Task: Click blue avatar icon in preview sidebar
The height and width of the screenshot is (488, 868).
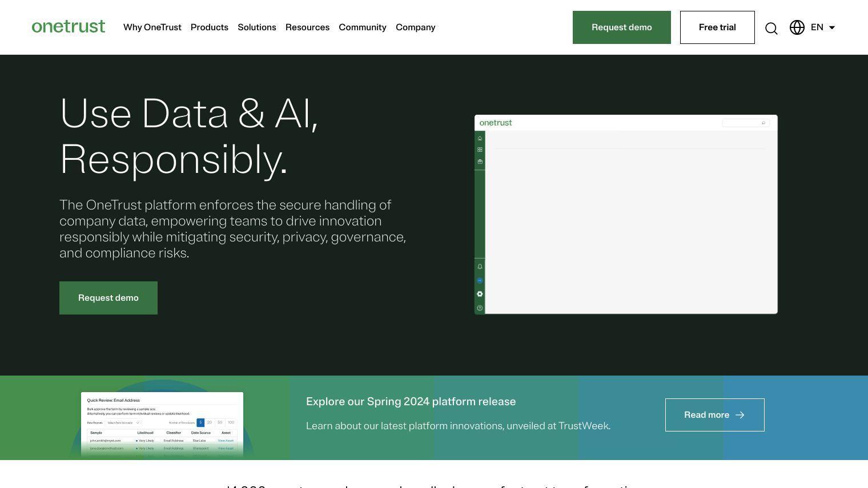Action: point(480,280)
